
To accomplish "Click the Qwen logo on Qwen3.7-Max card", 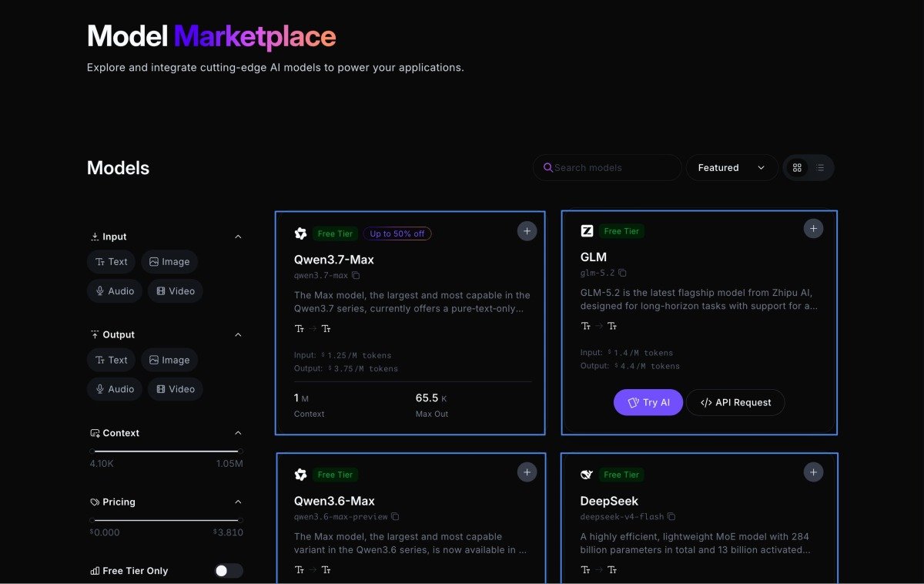I will [x=300, y=233].
